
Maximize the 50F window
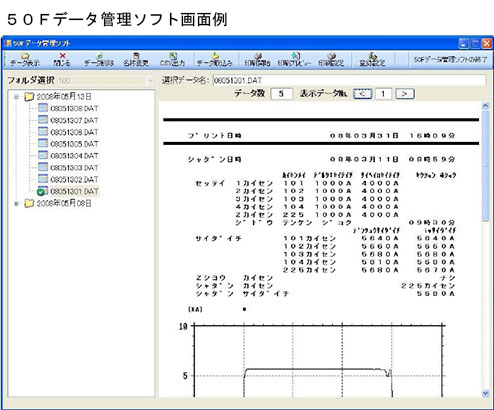475,43
